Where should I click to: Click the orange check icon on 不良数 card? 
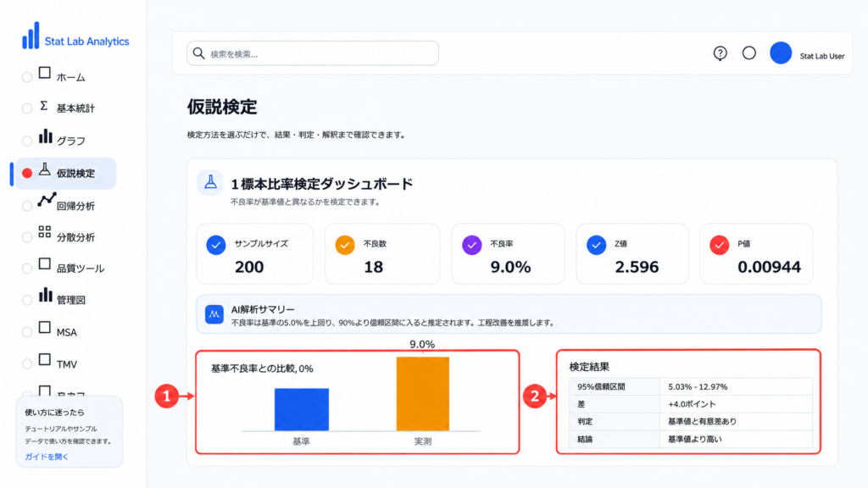[x=345, y=245]
